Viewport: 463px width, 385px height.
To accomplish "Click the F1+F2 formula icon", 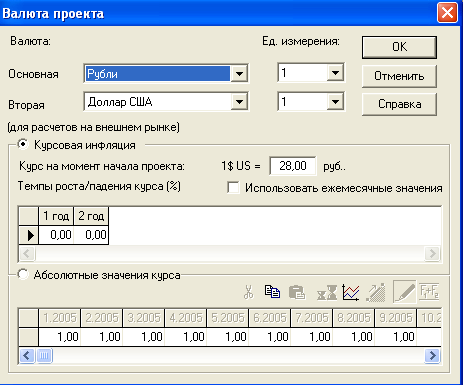I will pyautogui.click(x=429, y=292).
